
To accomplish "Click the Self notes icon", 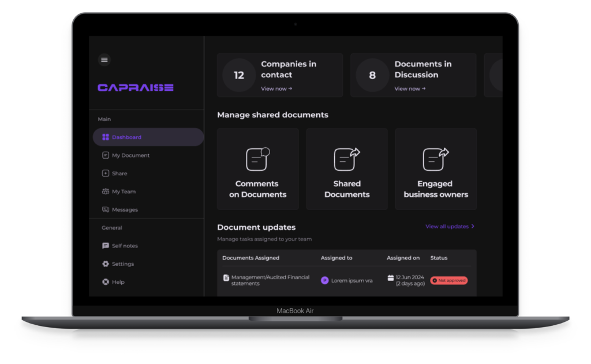I will coord(106,245).
